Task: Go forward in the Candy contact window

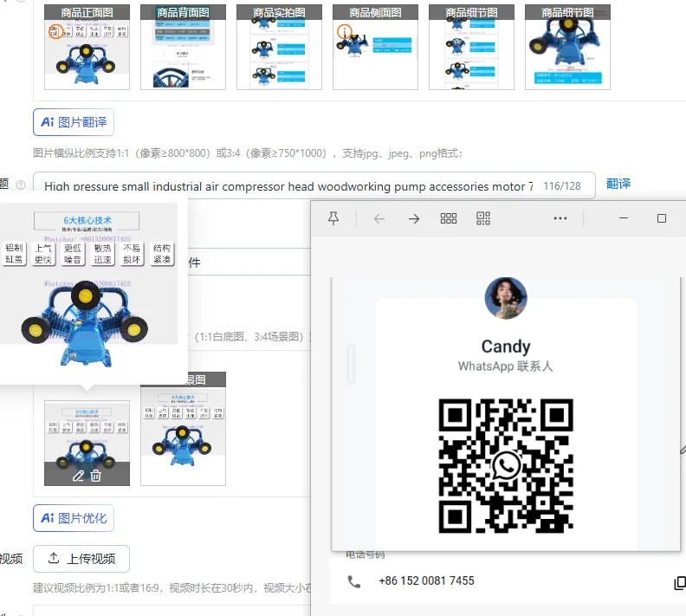Action: tap(414, 218)
